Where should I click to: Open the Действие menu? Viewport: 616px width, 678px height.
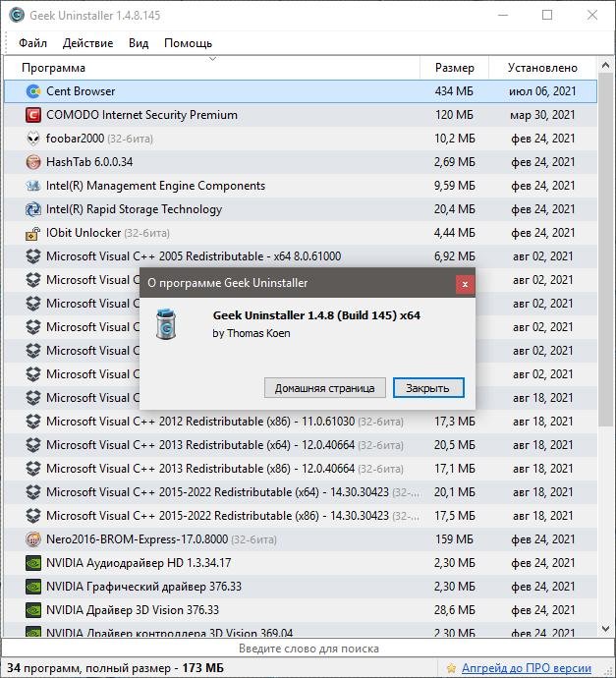pyautogui.click(x=87, y=43)
